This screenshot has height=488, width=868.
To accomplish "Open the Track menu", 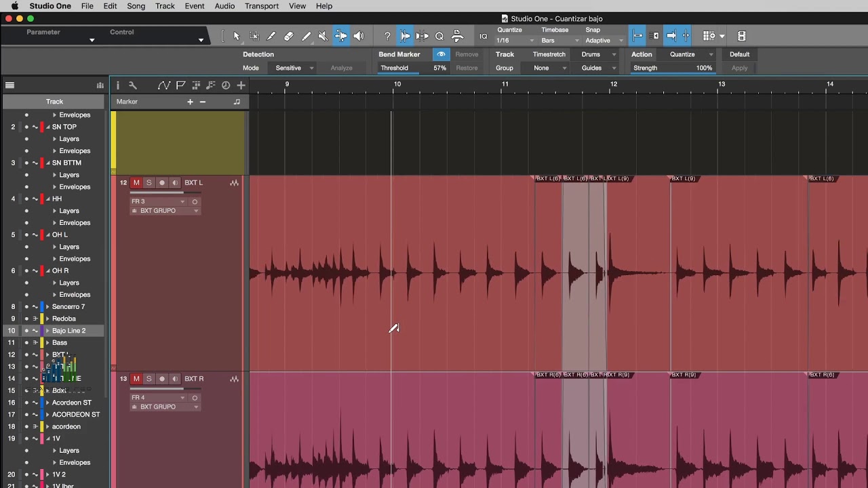I will tap(165, 6).
